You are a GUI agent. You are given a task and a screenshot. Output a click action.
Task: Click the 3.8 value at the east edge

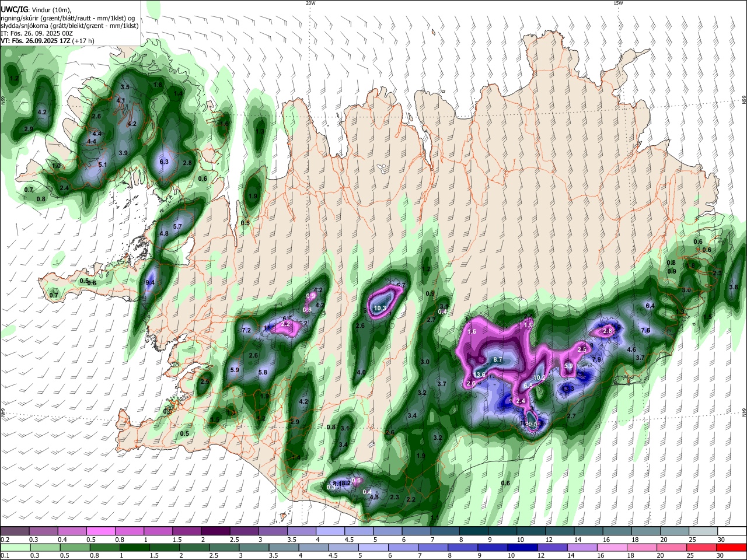click(734, 287)
